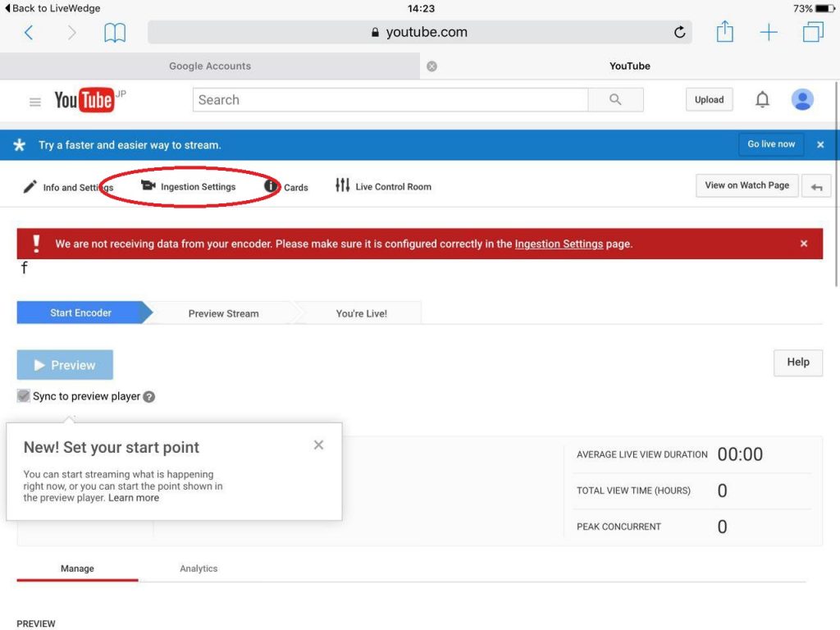
Task: Switch to Manage tab
Action: pos(77,568)
